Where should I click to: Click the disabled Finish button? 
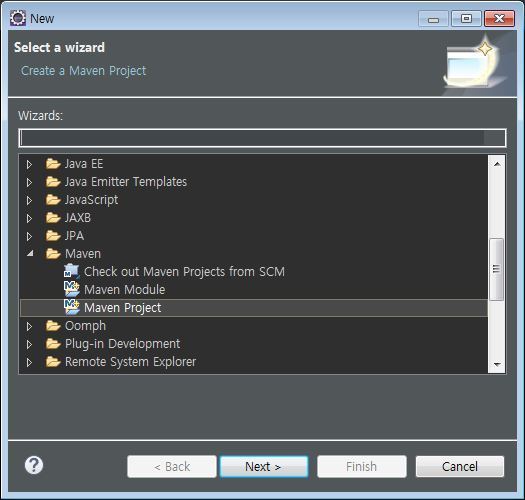[362, 466]
